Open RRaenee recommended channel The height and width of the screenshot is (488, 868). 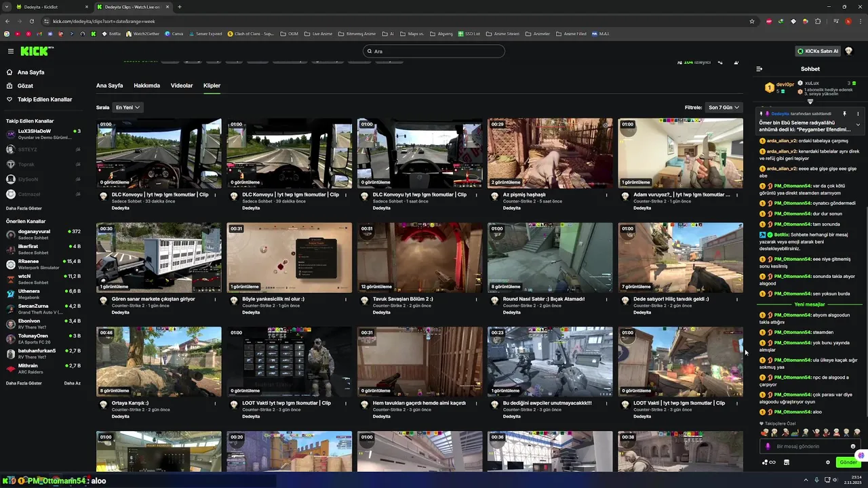click(43, 264)
